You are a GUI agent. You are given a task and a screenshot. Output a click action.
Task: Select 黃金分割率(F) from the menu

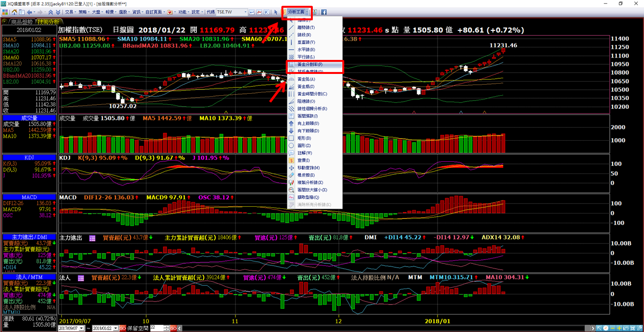(310, 64)
